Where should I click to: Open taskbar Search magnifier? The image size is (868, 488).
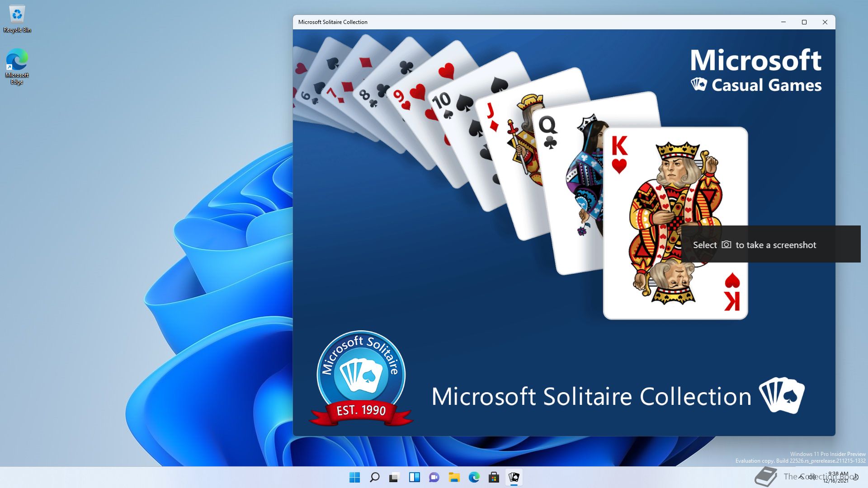point(375,477)
